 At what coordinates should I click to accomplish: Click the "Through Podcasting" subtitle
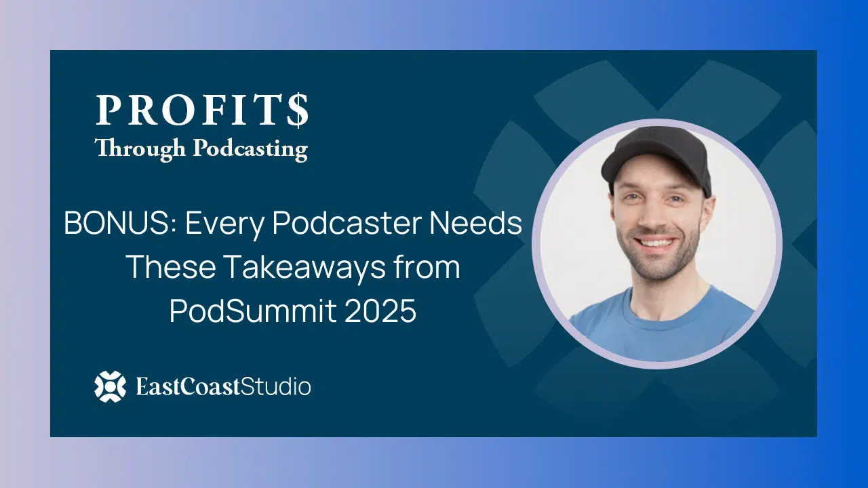pyautogui.click(x=201, y=148)
